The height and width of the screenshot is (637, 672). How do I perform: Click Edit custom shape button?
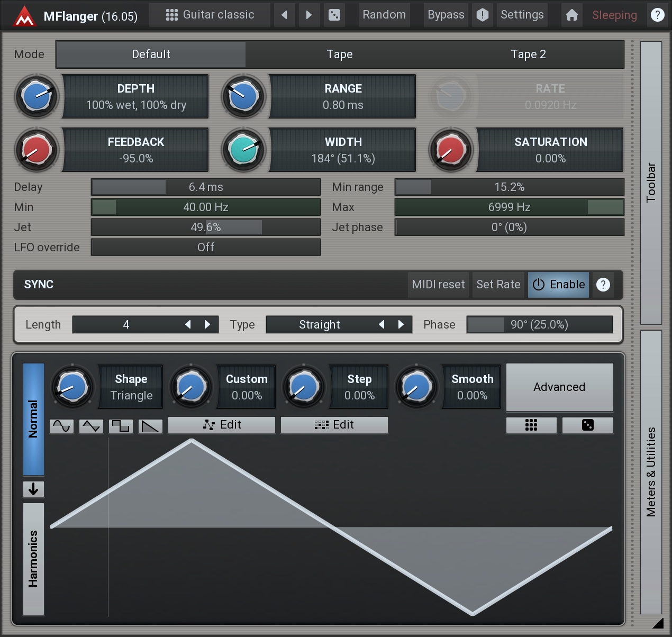(222, 425)
